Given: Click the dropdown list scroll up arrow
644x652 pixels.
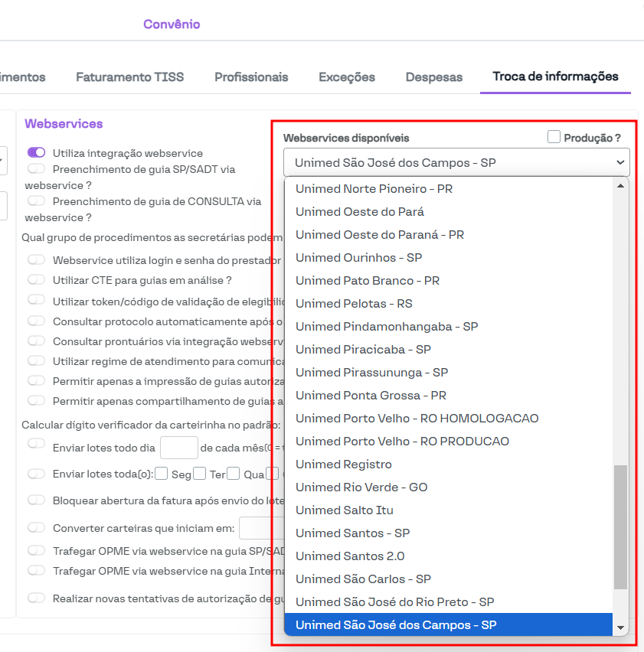Looking at the screenshot, I should pyautogui.click(x=620, y=186).
